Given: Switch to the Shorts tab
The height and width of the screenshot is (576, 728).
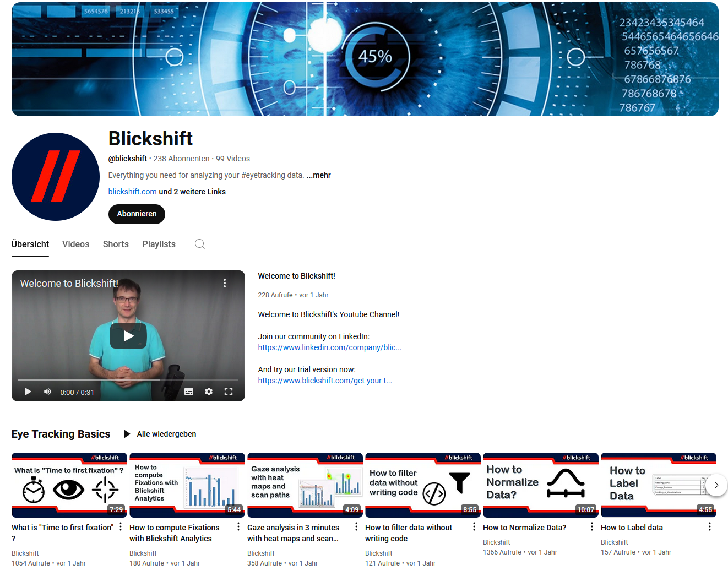Looking at the screenshot, I should tap(116, 244).
